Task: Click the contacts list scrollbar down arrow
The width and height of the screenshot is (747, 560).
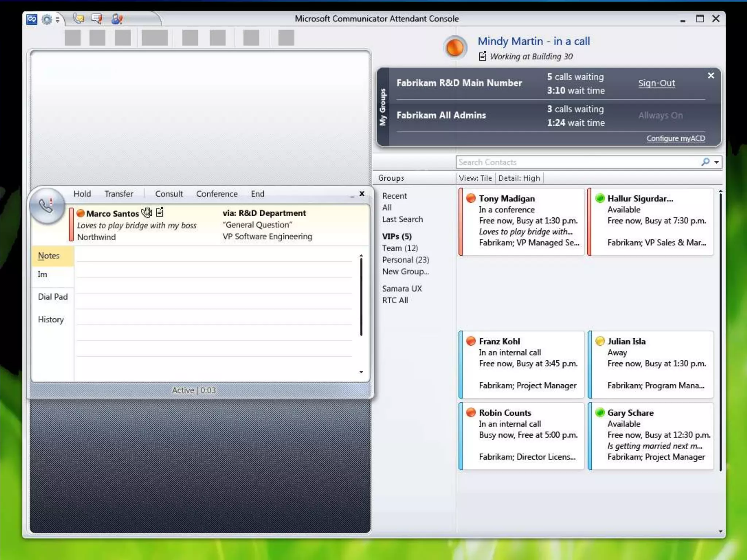Action: coord(720,532)
